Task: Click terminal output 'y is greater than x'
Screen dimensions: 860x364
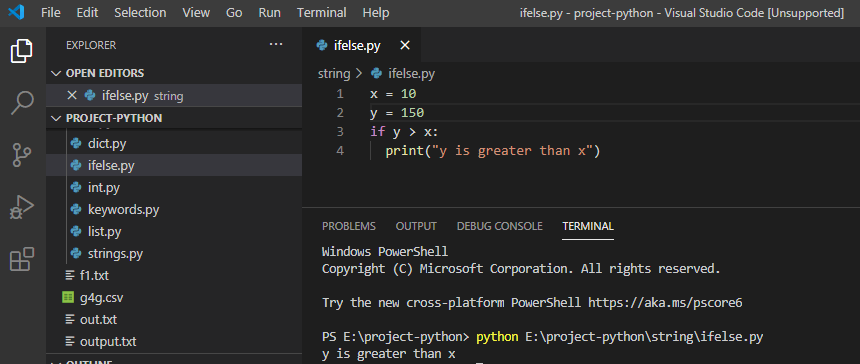Action: click(388, 354)
